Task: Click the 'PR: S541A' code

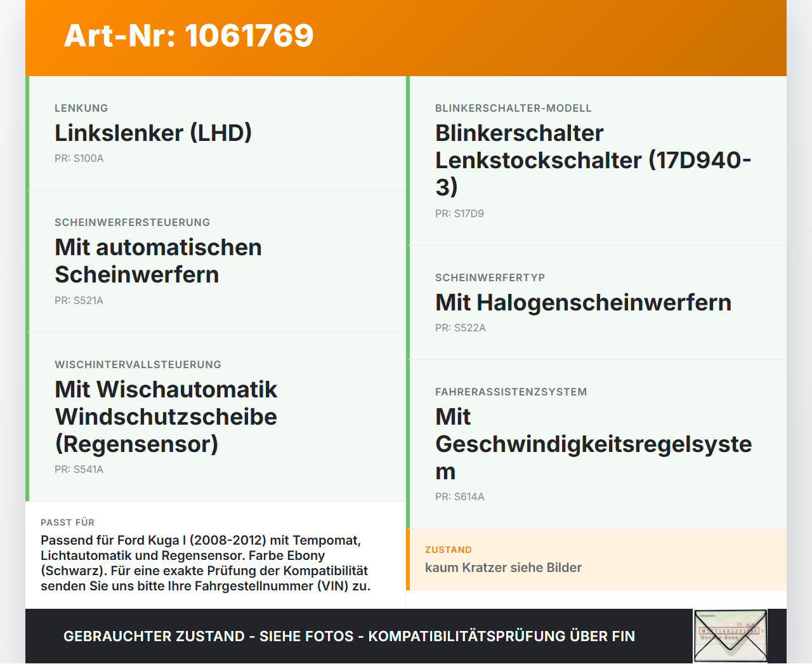Action: coord(79,470)
